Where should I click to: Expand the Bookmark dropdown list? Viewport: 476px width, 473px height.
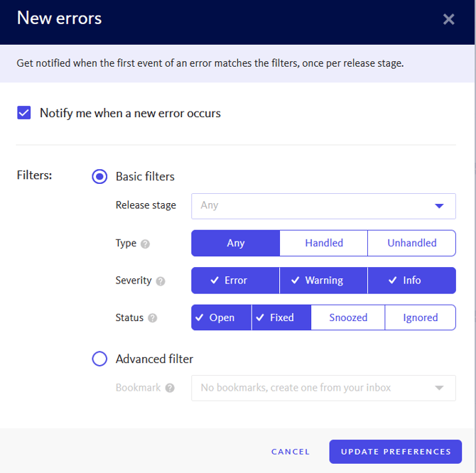(x=323, y=388)
